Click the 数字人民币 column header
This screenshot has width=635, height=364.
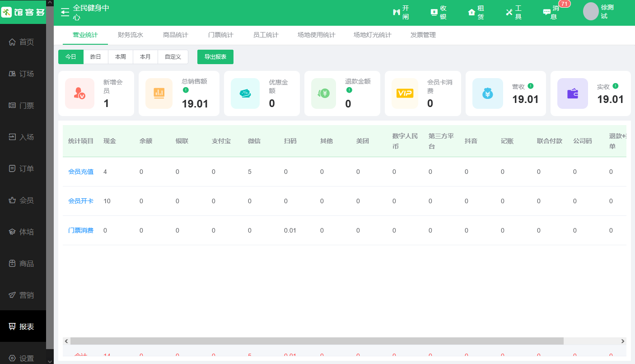click(405, 141)
